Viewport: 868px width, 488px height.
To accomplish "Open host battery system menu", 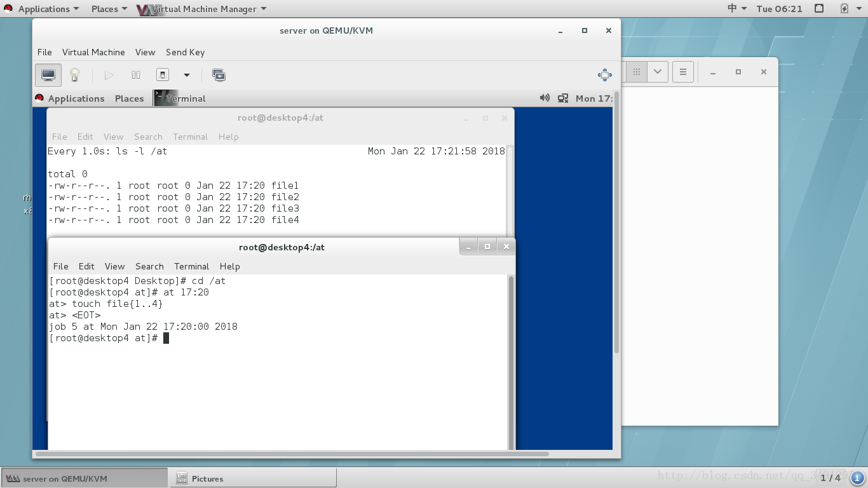I will coord(850,9).
